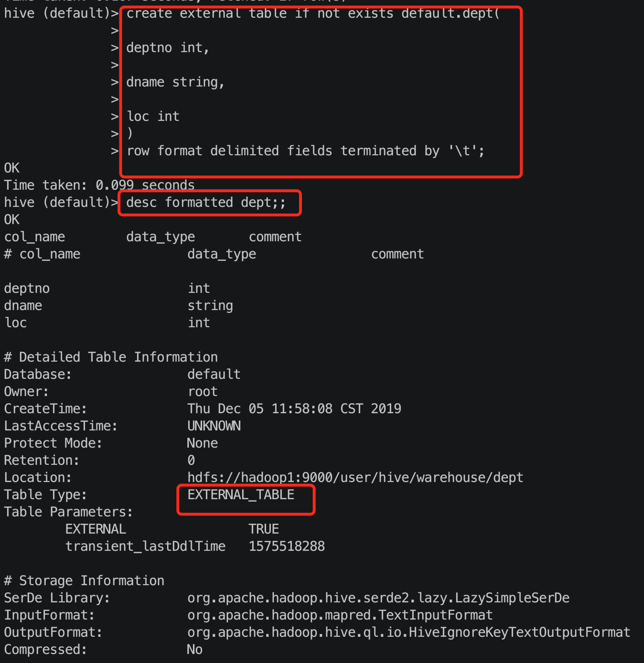
Task: Click the 'deptno int,' line in the query
Action: [x=168, y=48]
